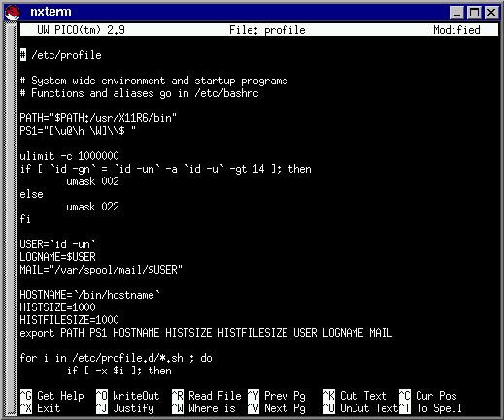Image resolution: width=504 pixels, height=420 pixels.
Task: Select the ^J Justify command
Action: pyautogui.click(x=125, y=408)
